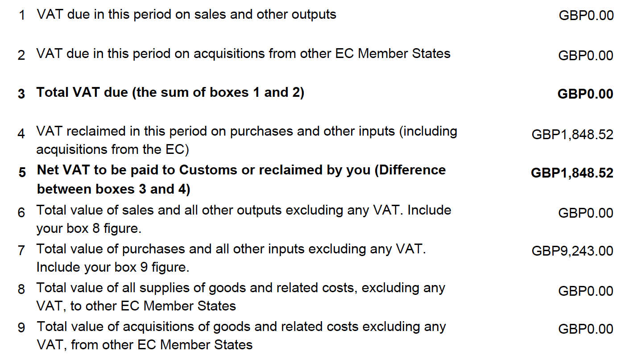Click the box 2 value GBP0.00
This screenshot has width=637, height=364.
586,56
